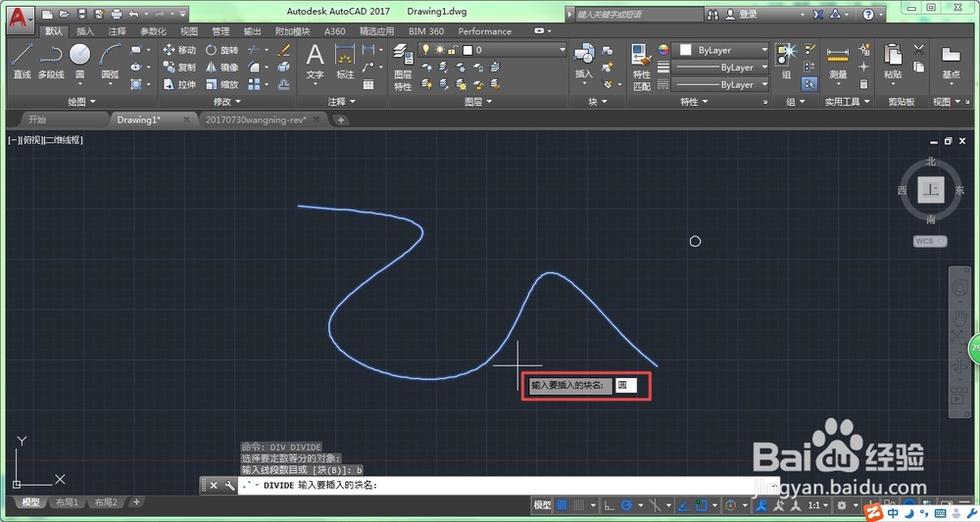
Task: Select the Circle (圆) tool
Action: [x=80, y=61]
